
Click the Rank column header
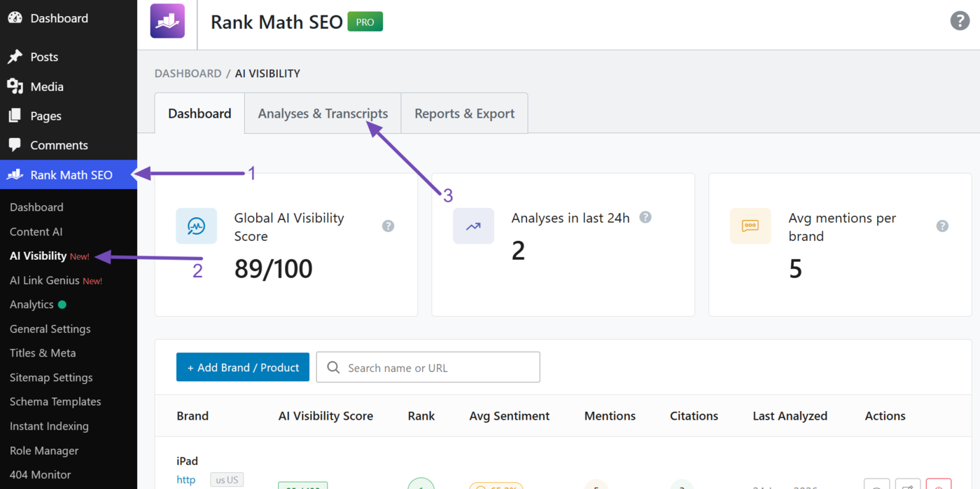click(x=421, y=415)
